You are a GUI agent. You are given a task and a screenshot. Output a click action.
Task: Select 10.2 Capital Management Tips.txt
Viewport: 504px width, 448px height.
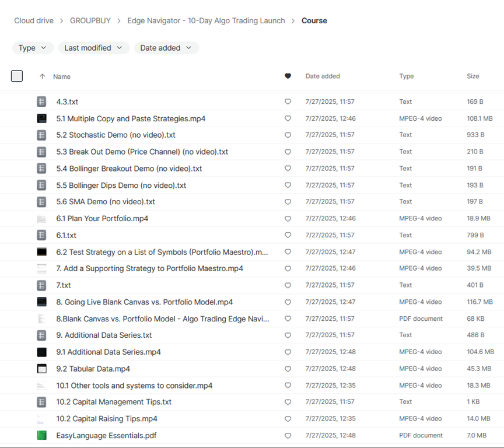(x=114, y=402)
